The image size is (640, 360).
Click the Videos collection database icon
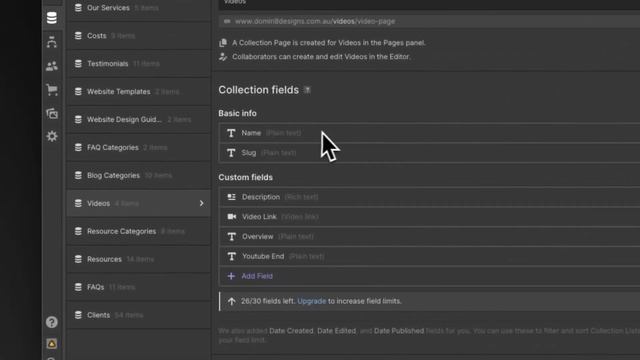pos(78,203)
